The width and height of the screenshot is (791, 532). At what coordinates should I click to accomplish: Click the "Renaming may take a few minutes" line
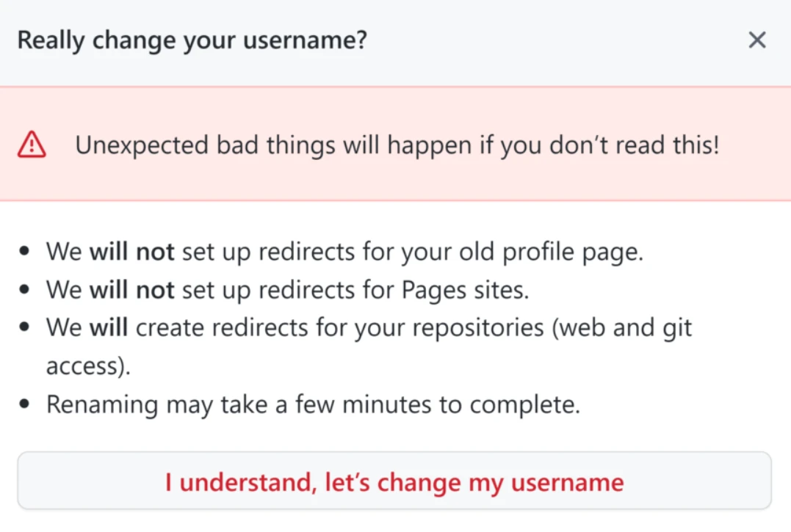pyautogui.click(x=313, y=404)
